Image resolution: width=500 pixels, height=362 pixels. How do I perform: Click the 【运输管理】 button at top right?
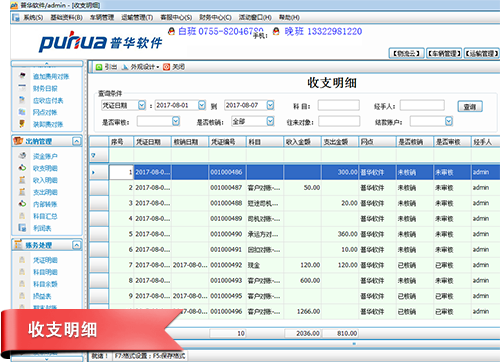(482, 53)
